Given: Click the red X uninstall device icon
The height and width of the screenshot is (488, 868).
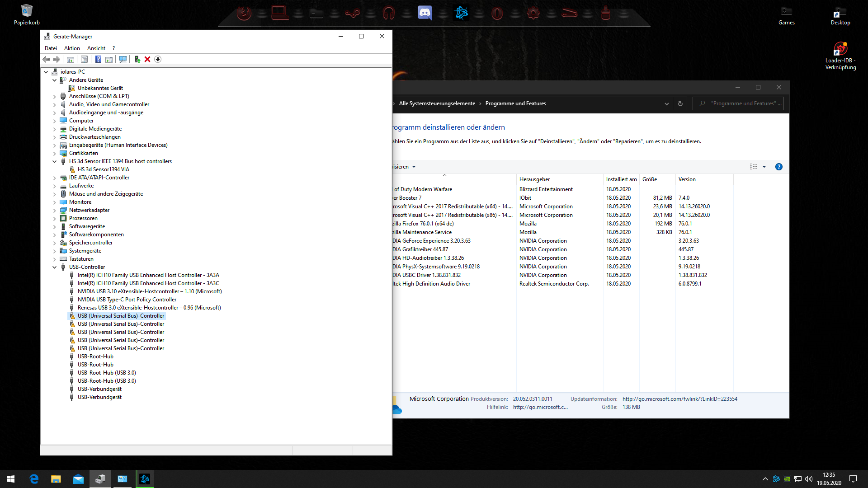Looking at the screenshot, I should tap(147, 59).
